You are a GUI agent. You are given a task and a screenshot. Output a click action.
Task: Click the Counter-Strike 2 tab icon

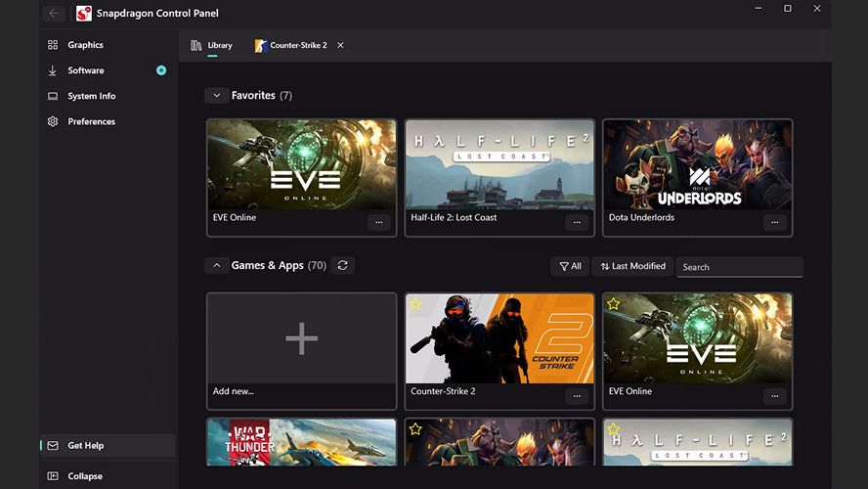coord(261,45)
